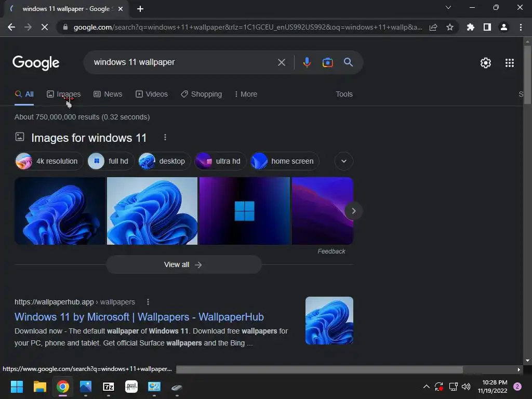This screenshot has height=399, width=532.
Task: Click the address bar URL
Action: click(x=248, y=27)
